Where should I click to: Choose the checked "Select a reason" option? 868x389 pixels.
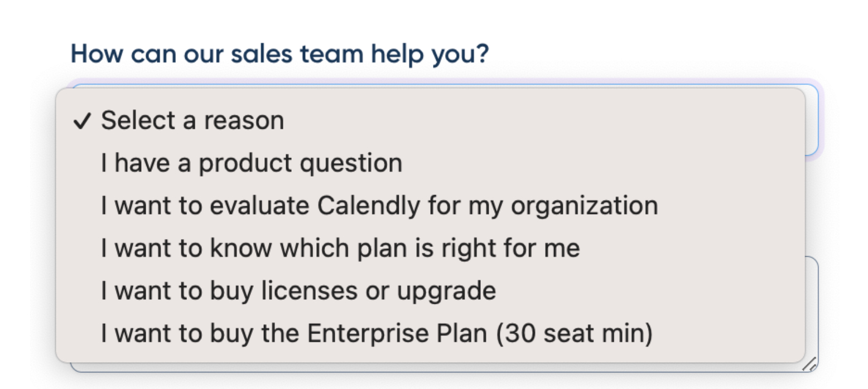click(192, 120)
